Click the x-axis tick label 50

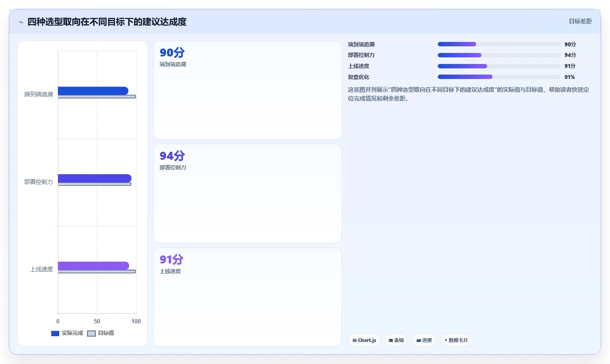(x=97, y=321)
